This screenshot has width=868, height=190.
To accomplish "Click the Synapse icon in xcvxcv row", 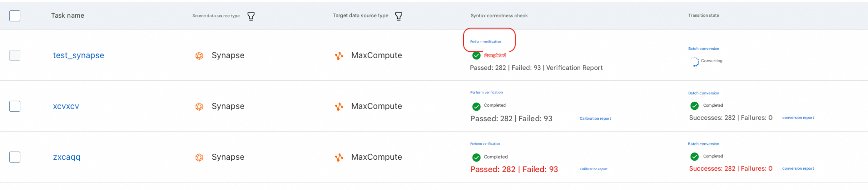I will tap(199, 106).
